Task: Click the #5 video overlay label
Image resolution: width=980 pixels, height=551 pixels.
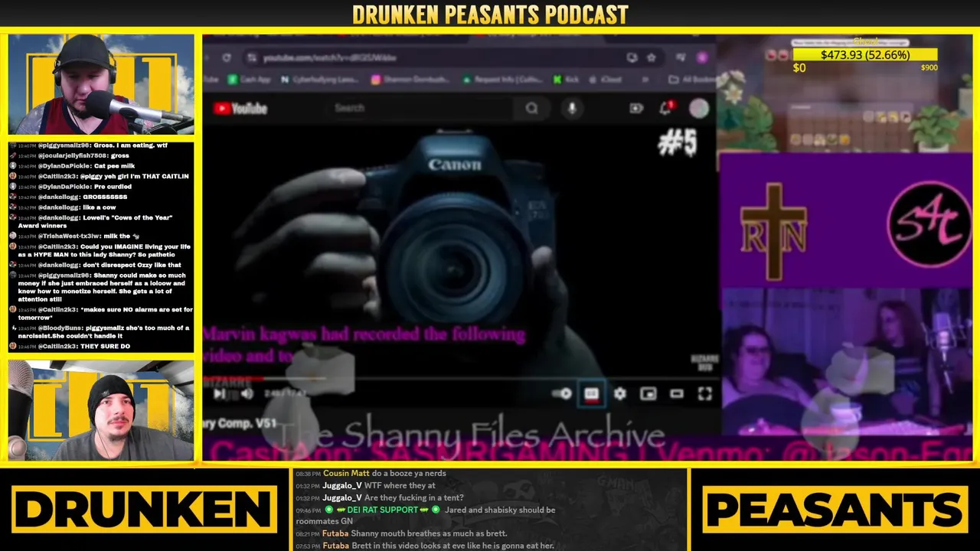Action: point(678,142)
